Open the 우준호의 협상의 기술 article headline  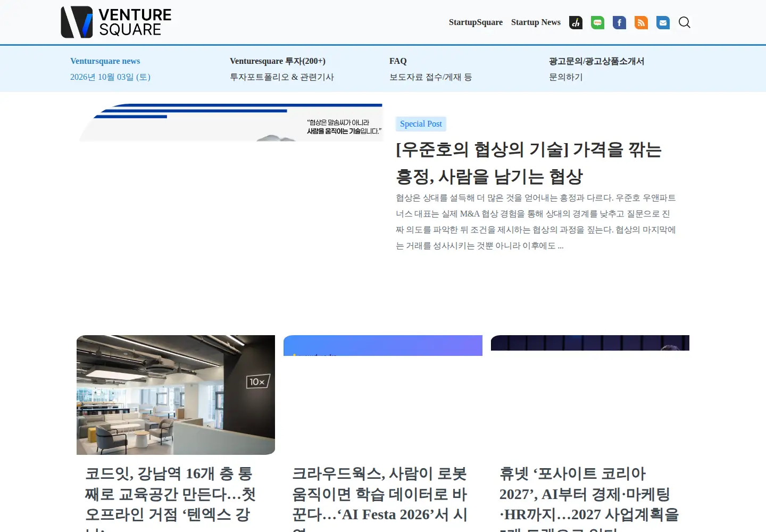(x=528, y=163)
